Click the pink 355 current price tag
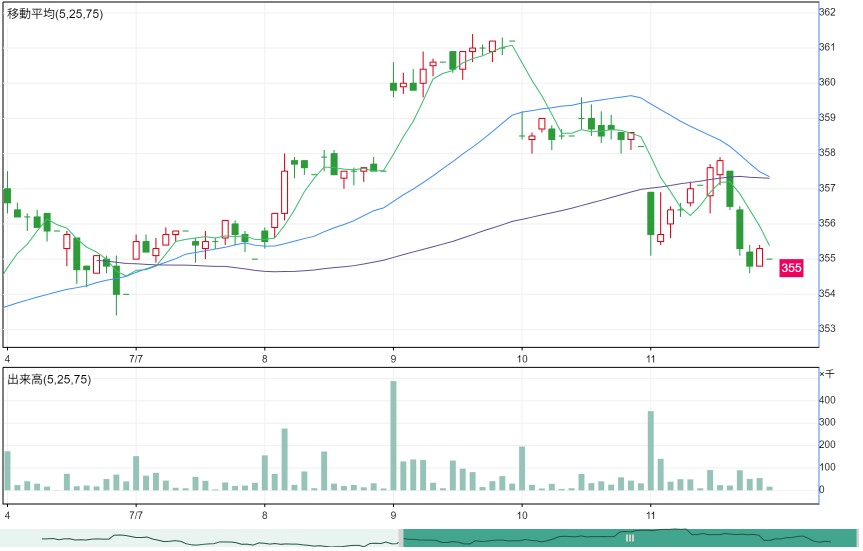Viewport: 863px width, 551px height. pos(791,268)
